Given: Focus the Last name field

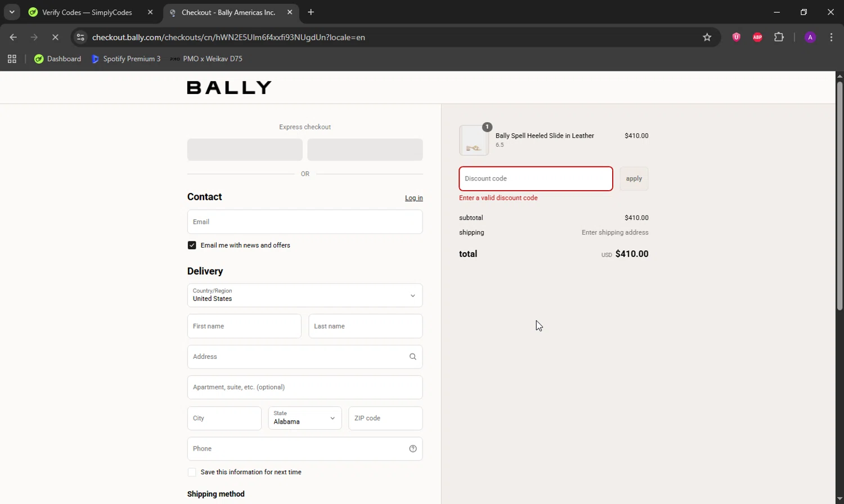Looking at the screenshot, I should [x=366, y=326].
